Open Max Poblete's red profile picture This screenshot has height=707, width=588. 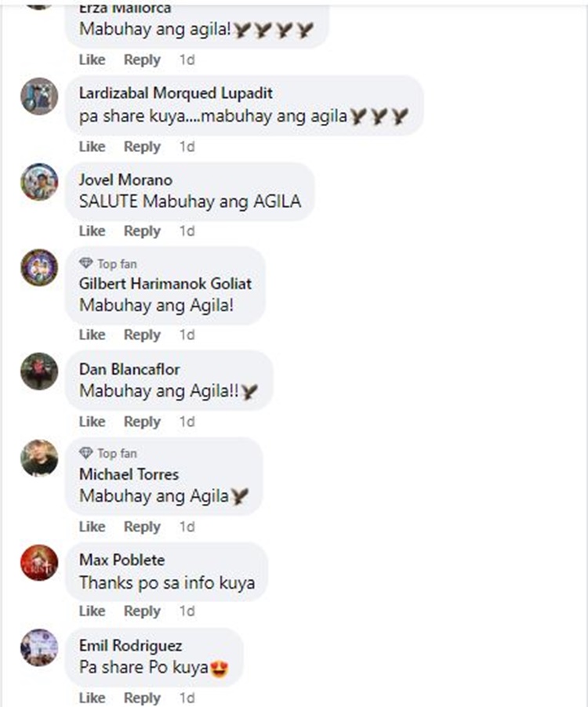[39, 562]
